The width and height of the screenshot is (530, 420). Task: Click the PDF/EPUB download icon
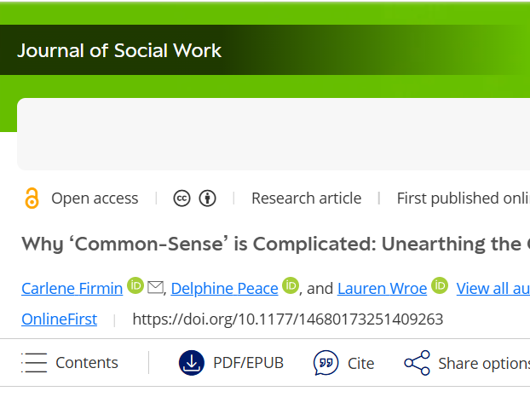[x=192, y=363]
